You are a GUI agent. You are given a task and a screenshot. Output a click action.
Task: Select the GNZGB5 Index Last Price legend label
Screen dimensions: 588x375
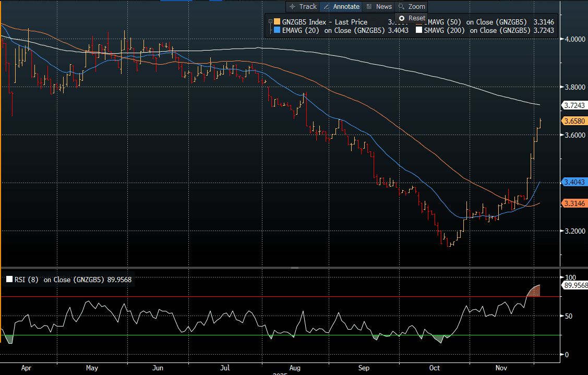pyautogui.click(x=325, y=22)
